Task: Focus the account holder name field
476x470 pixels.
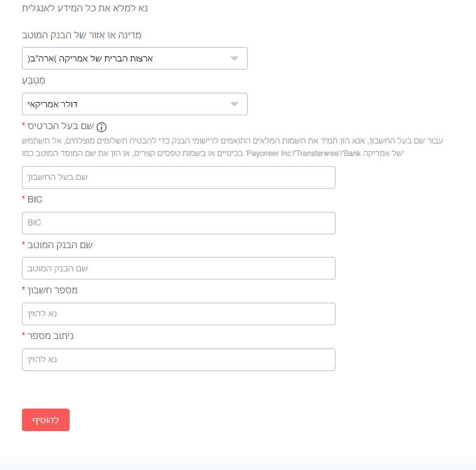Action: (x=178, y=177)
